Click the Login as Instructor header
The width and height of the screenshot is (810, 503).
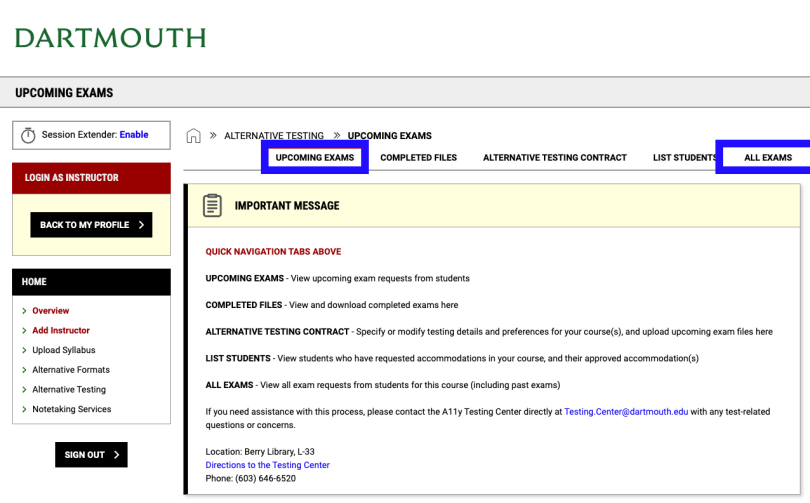91,178
